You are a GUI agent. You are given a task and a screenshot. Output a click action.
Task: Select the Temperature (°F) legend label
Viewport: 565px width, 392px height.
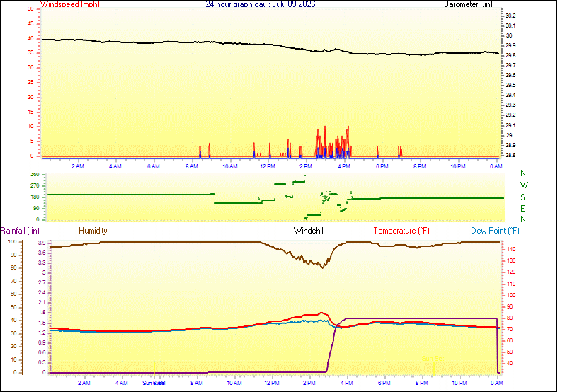401,231
